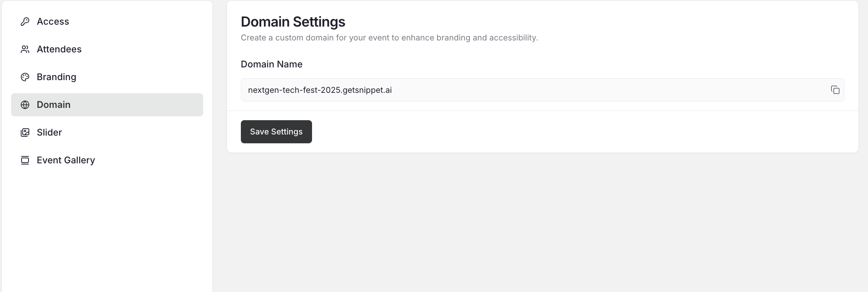
Task: Click the Save Settings button
Action: [x=276, y=132]
